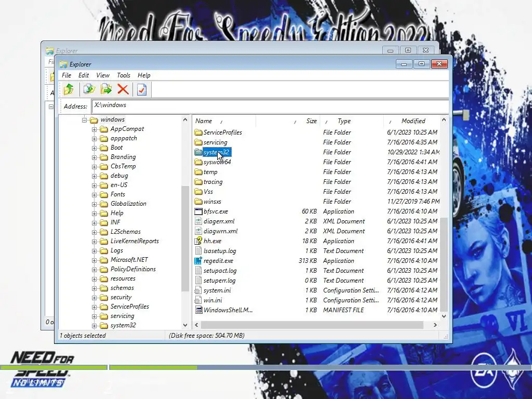Viewport: 532px width, 399px height.
Task: Open the Properties checkmark toolbar icon
Action: click(142, 89)
